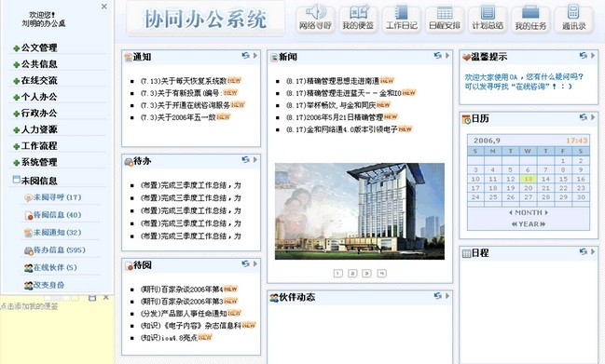Click the arrow in 待办 panel header
This screenshot has height=364, width=605.
(x=255, y=159)
